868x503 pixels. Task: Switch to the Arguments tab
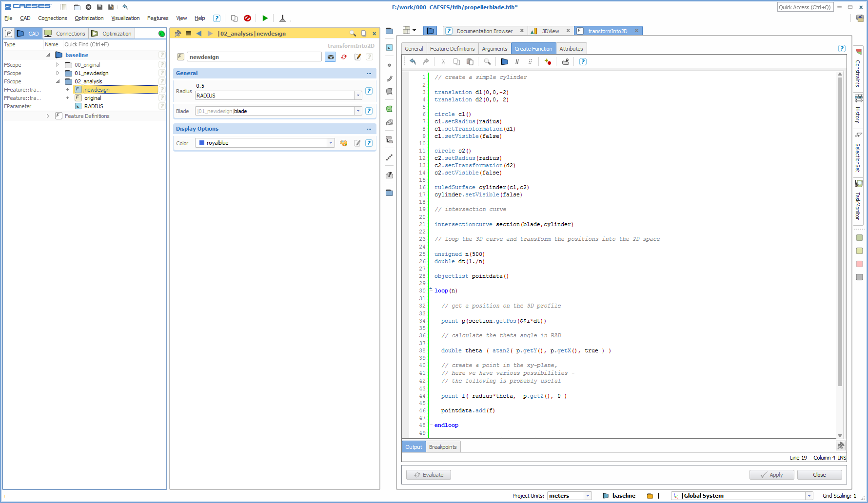494,49
